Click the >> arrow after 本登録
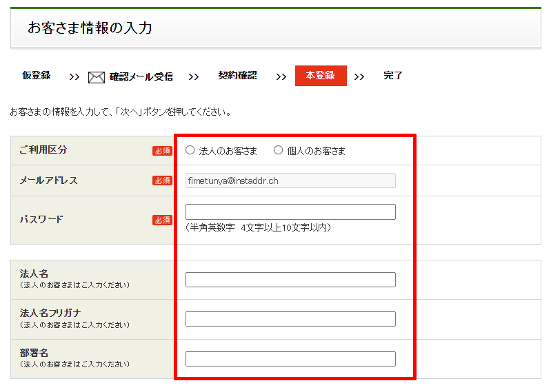 tap(359, 77)
